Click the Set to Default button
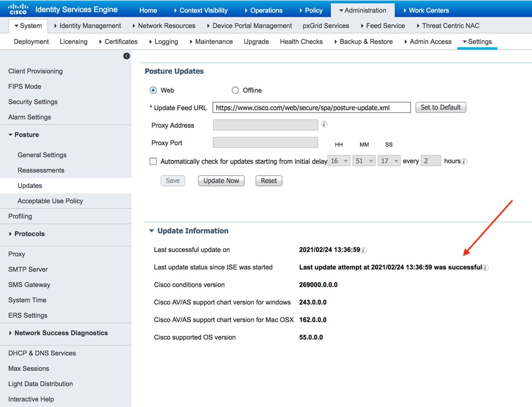This screenshot has width=532, height=407. [x=441, y=107]
